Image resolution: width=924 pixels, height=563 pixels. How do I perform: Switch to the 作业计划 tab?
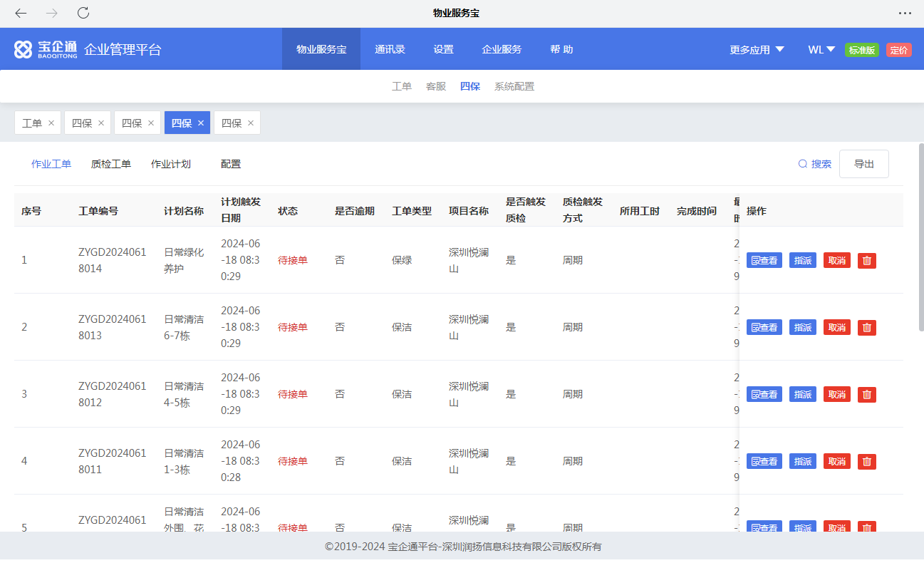[x=171, y=164]
